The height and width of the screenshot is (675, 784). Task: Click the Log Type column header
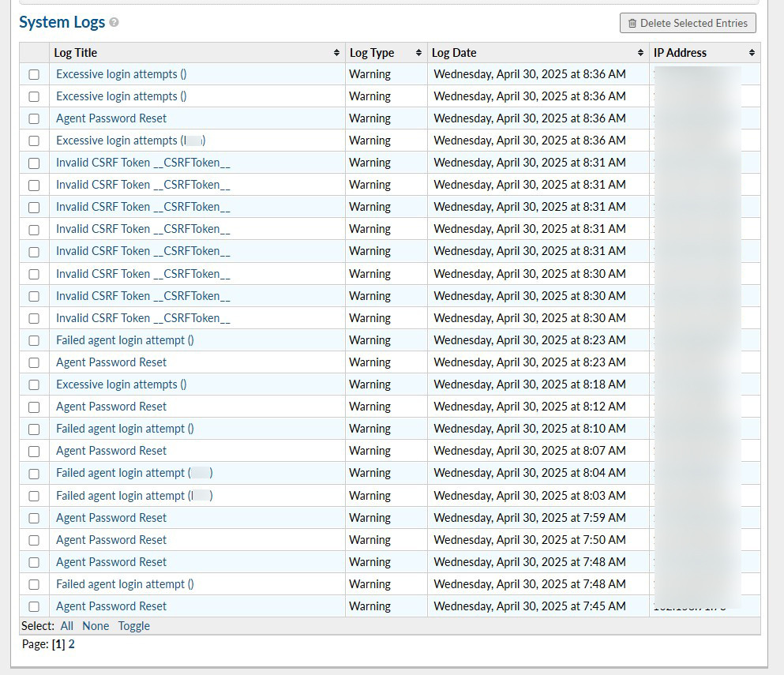[x=372, y=53]
